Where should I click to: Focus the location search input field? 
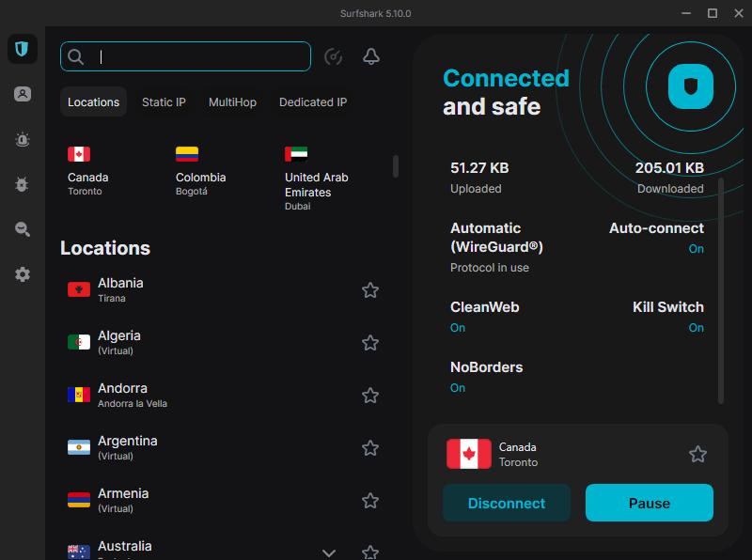tap(185, 56)
